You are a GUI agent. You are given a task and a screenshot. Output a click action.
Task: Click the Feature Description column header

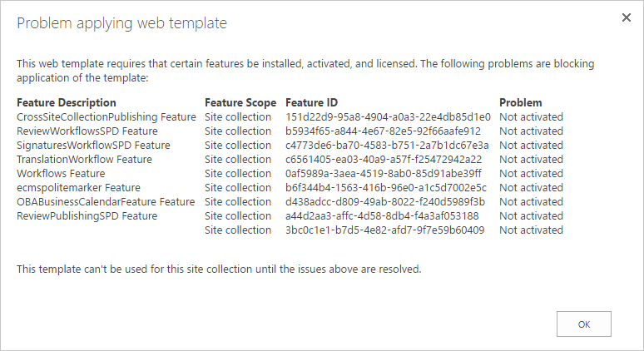click(67, 103)
